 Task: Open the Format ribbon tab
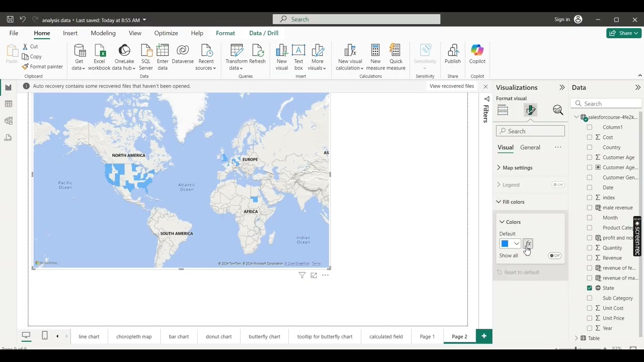tap(225, 33)
